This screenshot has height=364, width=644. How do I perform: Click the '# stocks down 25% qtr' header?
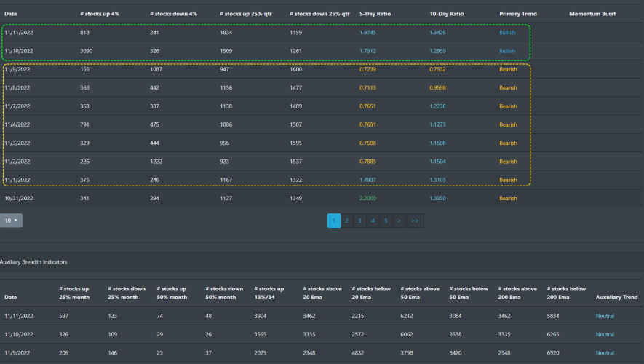[319, 14]
